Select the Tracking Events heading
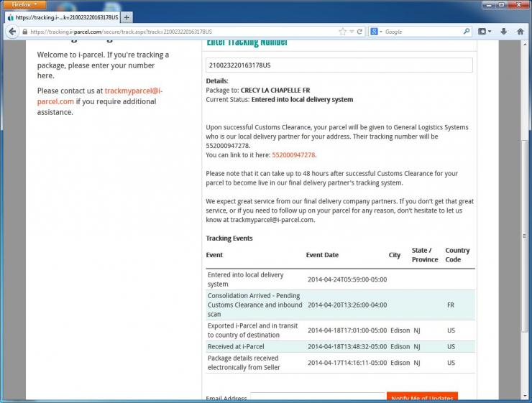The height and width of the screenshot is (403, 532). point(229,238)
